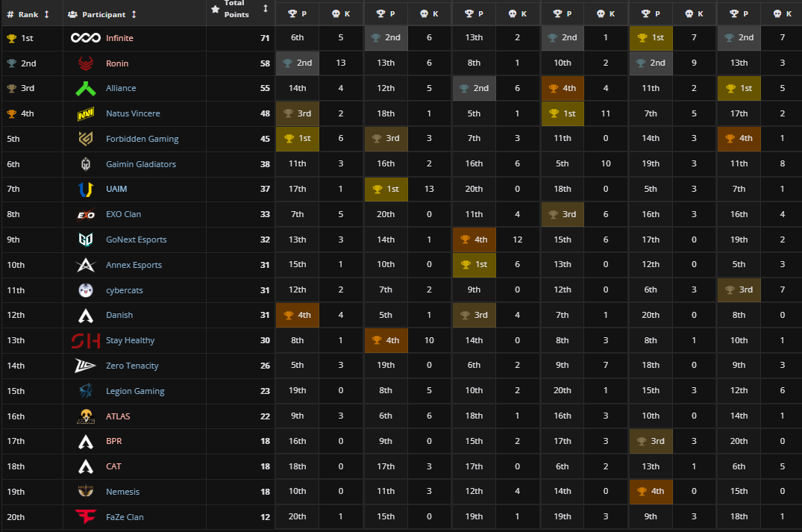Click the GoNext Esports logo
Image resolution: width=802 pixels, height=532 pixels.
point(85,240)
